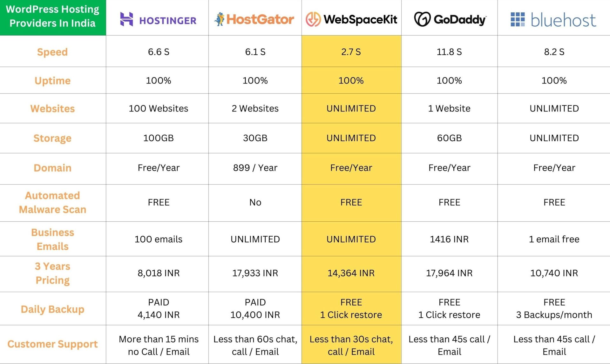Click the WebSpaceKit 2.7 S speed cell
The image size is (610, 364).
351,52
